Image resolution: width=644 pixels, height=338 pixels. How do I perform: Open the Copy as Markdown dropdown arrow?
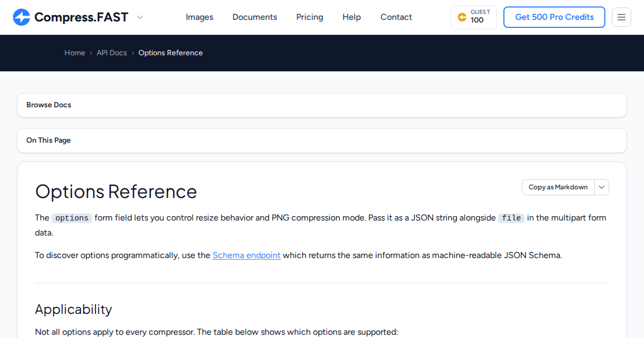pos(602,187)
